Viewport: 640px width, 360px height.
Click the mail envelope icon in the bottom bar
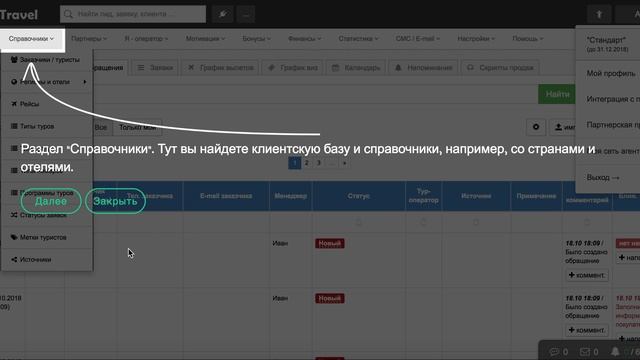[x=585, y=351]
